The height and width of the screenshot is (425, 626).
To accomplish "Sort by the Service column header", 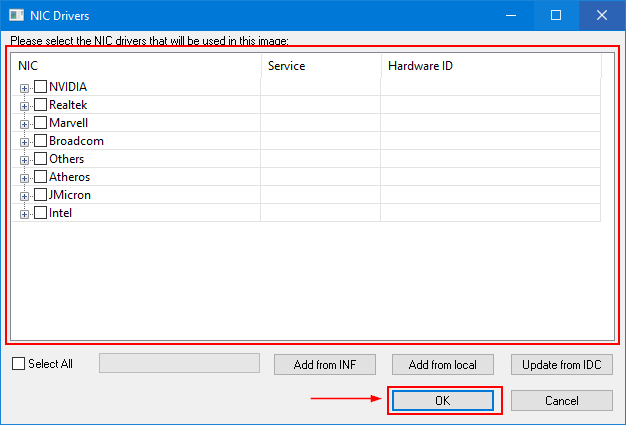I will pos(320,65).
